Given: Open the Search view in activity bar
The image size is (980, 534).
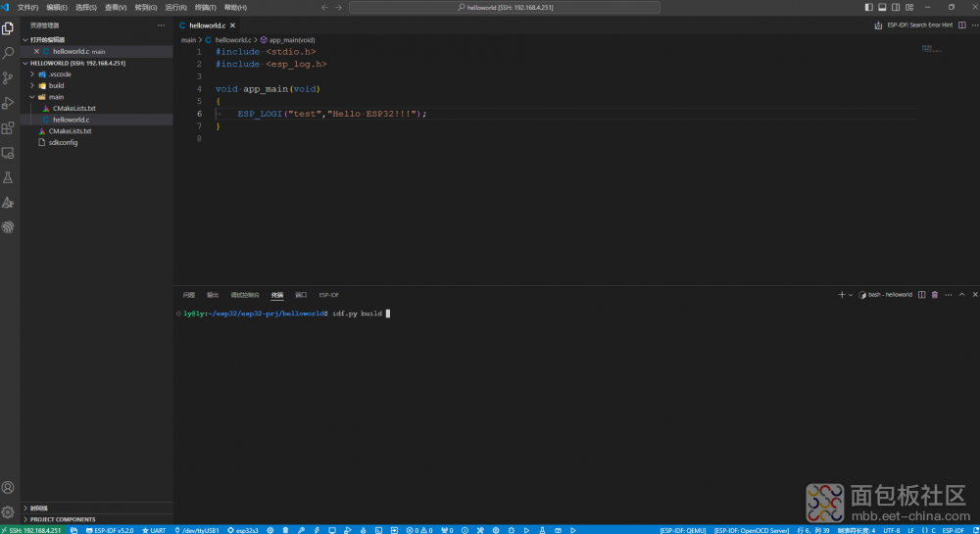Looking at the screenshot, I should click(x=9, y=53).
